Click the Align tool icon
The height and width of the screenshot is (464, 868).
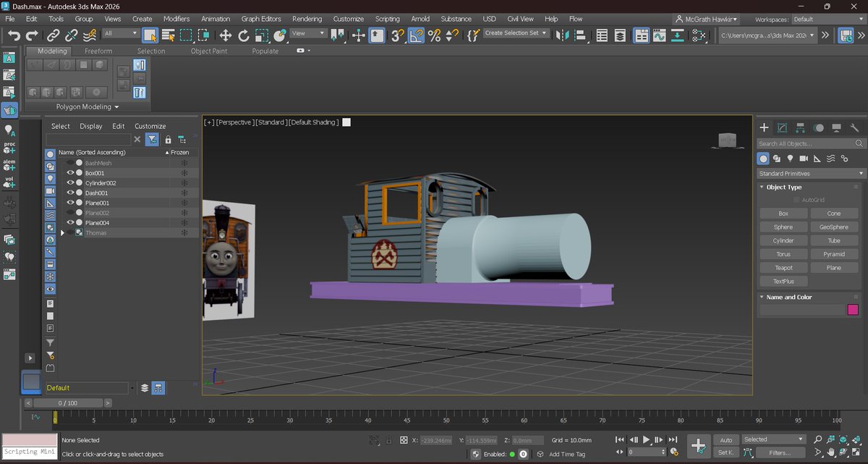(x=580, y=35)
